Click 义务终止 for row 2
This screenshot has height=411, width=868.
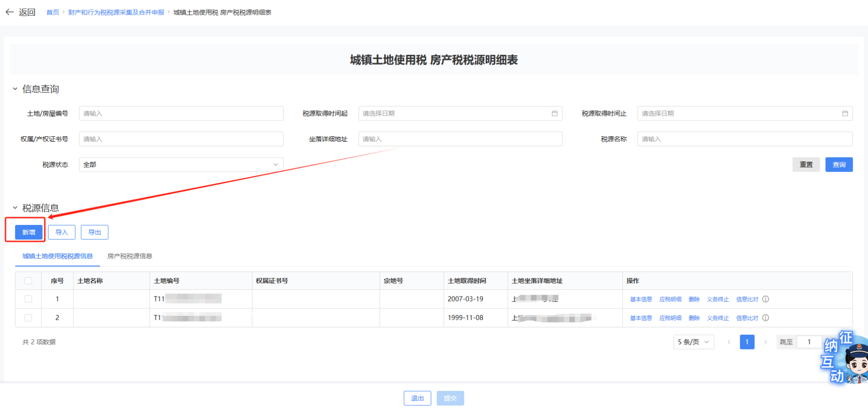pos(718,318)
